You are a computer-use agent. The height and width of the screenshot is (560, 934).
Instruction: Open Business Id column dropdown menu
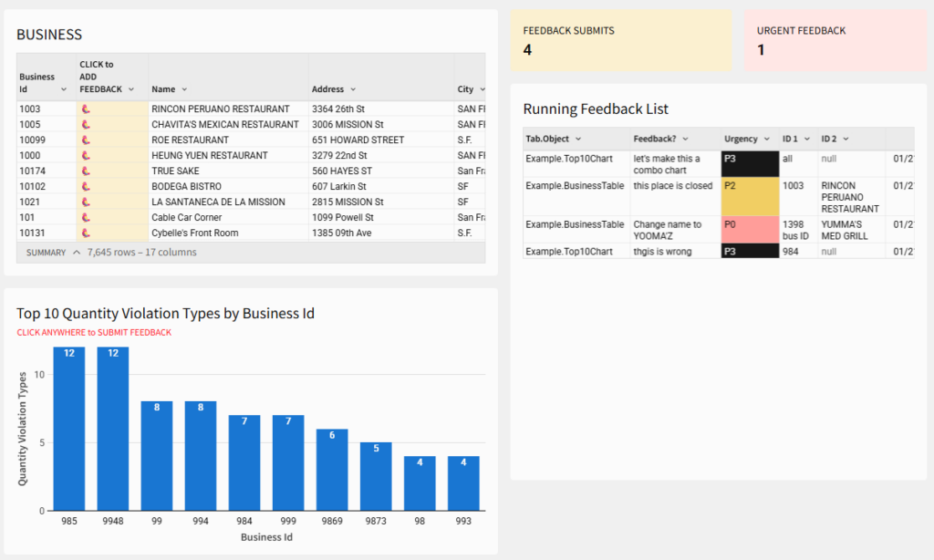(x=64, y=89)
